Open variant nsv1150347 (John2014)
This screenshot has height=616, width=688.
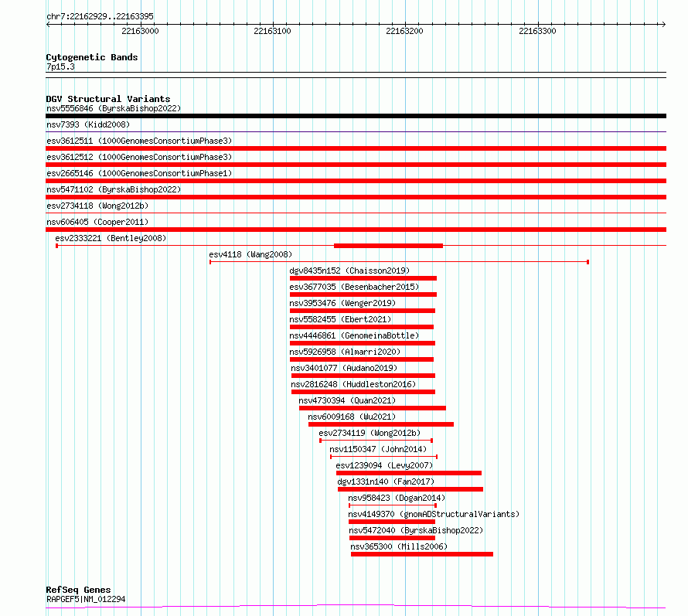pos(378,449)
